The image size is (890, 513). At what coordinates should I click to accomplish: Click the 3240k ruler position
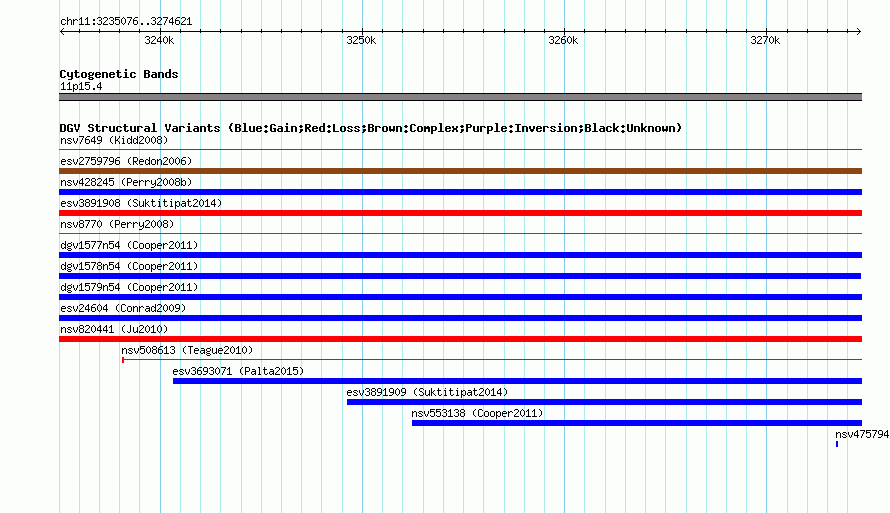tap(159, 40)
